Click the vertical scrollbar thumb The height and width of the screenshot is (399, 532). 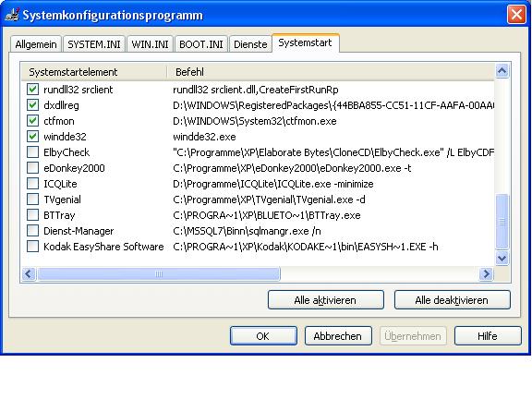pyautogui.click(x=502, y=222)
